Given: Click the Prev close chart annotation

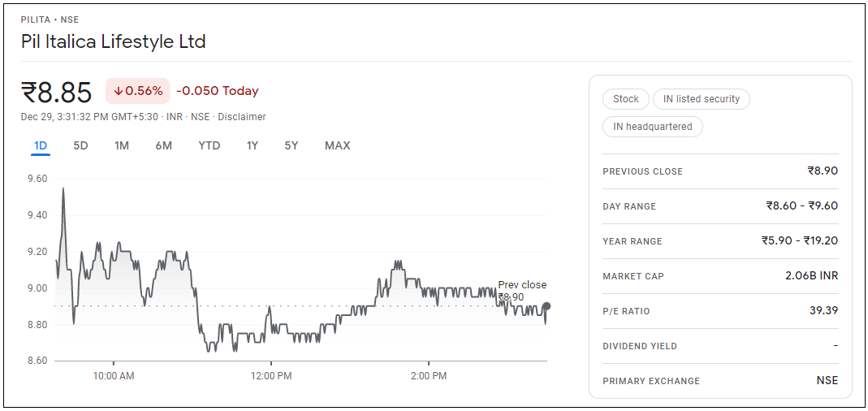Looking at the screenshot, I should pyautogui.click(x=522, y=291).
